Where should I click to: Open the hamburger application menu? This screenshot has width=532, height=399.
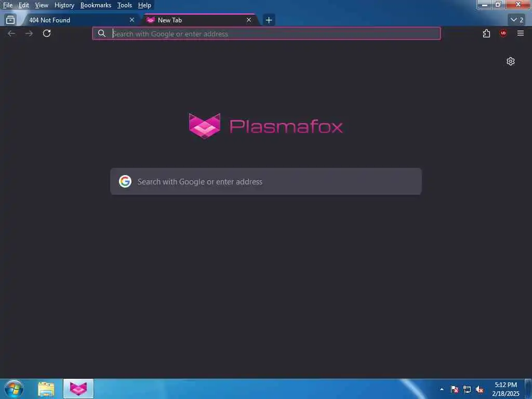pyautogui.click(x=521, y=33)
